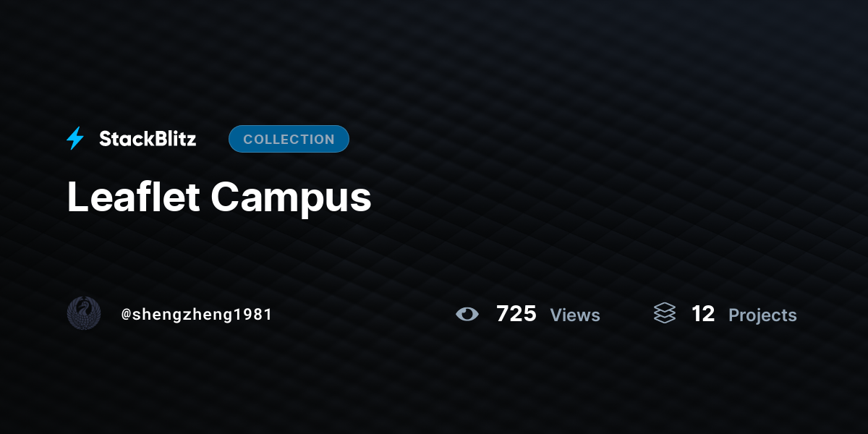Click the 725 view count number
This screenshot has height=434, width=868.
point(516,314)
